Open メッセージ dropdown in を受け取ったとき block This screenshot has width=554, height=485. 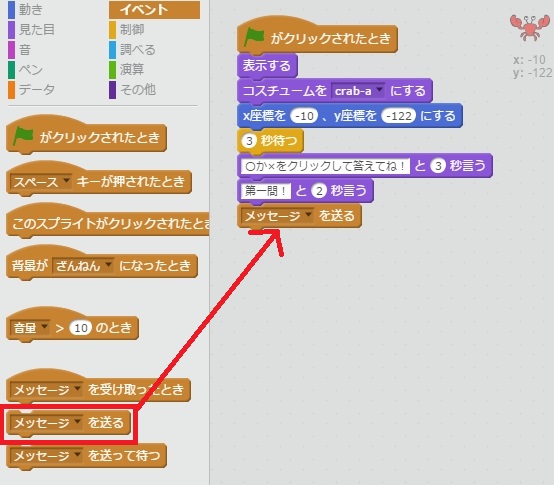click(46, 390)
